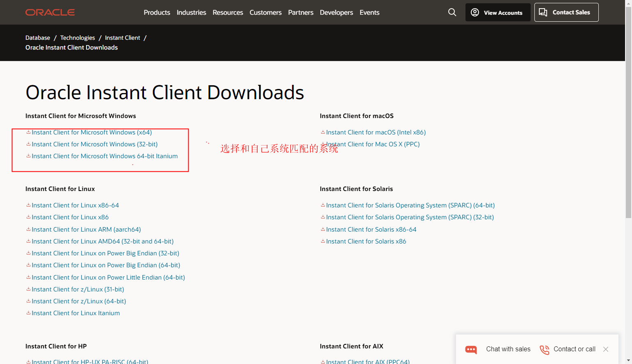632x364 pixels.
Task: Click download icon beside Solaris x86 link
Action: (323, 241)
